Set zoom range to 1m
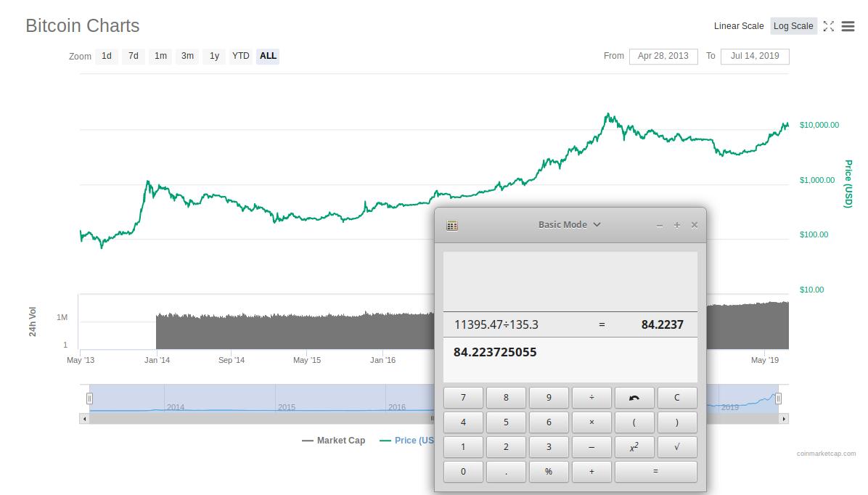This screenshot has height=495, width=868. point(160,56)
